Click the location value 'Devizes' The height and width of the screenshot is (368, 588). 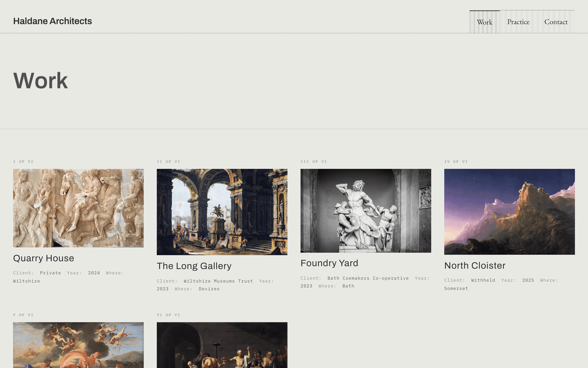click(209, 289)
